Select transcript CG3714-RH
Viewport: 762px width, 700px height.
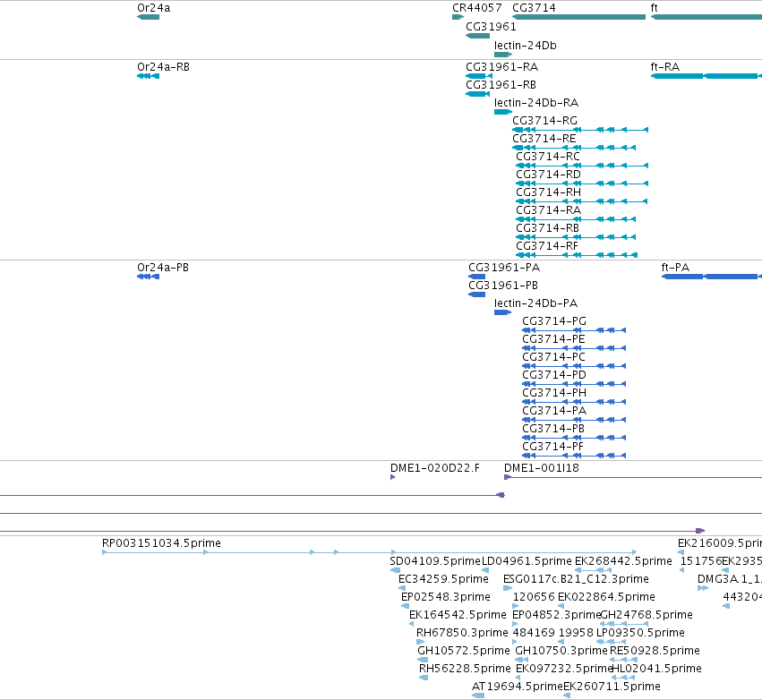pyautogui.click(x=582, y=201)
